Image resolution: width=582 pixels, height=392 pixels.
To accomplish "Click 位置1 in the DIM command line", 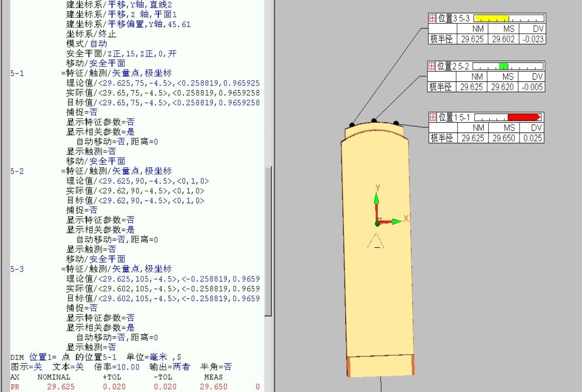I will (40, 357).
